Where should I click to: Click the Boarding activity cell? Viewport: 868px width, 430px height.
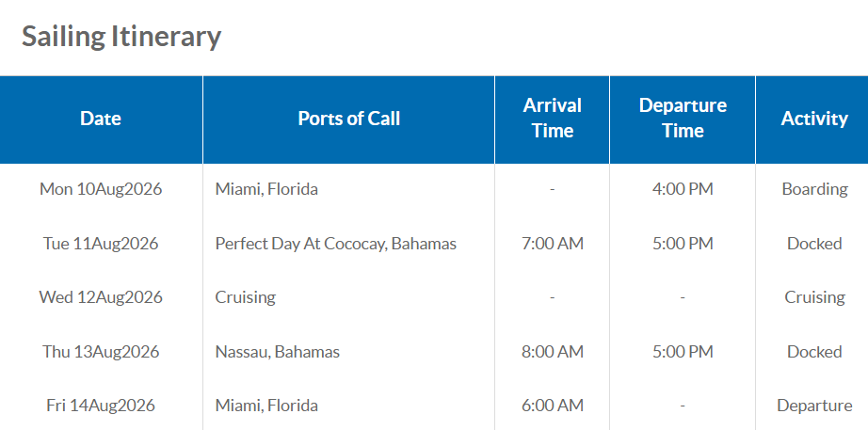(x=814, y=189)
